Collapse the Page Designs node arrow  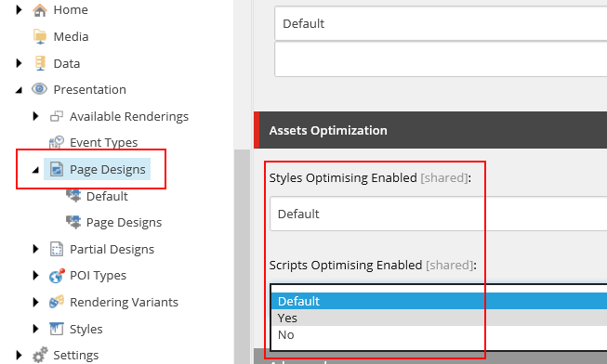pos(35,170)
